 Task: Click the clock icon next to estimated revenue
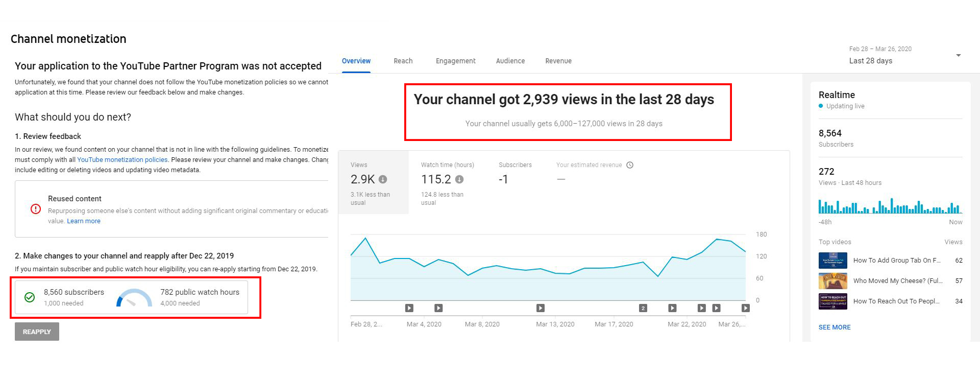630,165
